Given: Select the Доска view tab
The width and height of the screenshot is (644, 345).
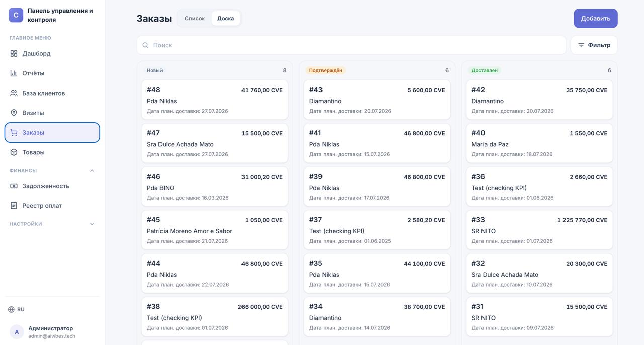Looking at the screenshot, I should [x=225, y=18].
